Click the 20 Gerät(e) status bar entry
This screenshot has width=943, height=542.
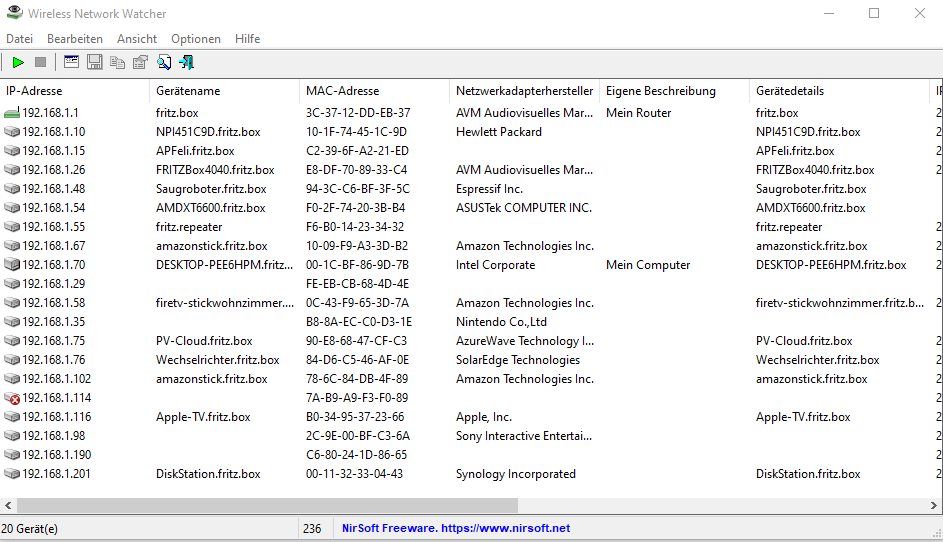(x=29, y=529)
